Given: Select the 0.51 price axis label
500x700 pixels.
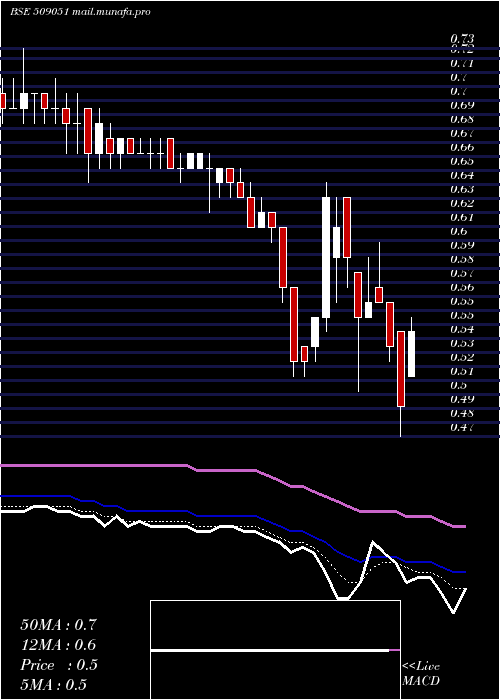Looking at the screenshot, I should tap(462, 371).
